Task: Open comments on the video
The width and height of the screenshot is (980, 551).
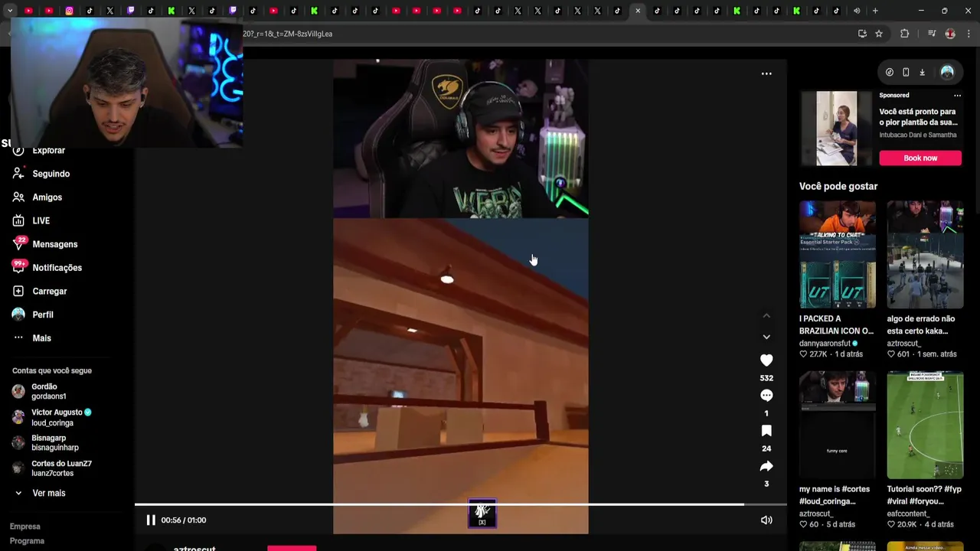Action: tap(766, 396)
